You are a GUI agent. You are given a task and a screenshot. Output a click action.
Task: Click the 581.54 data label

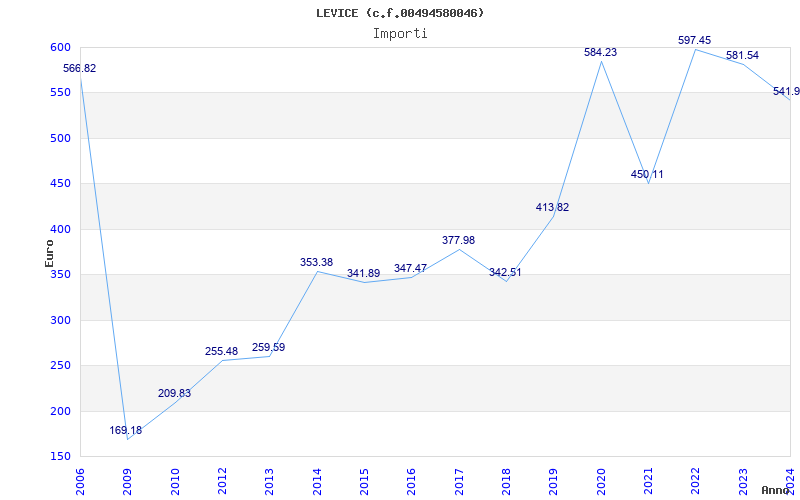[x=742, y=55]
